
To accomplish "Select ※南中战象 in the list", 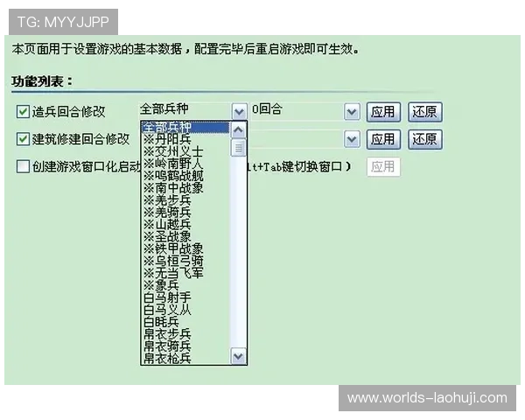I will click(185, 187).
